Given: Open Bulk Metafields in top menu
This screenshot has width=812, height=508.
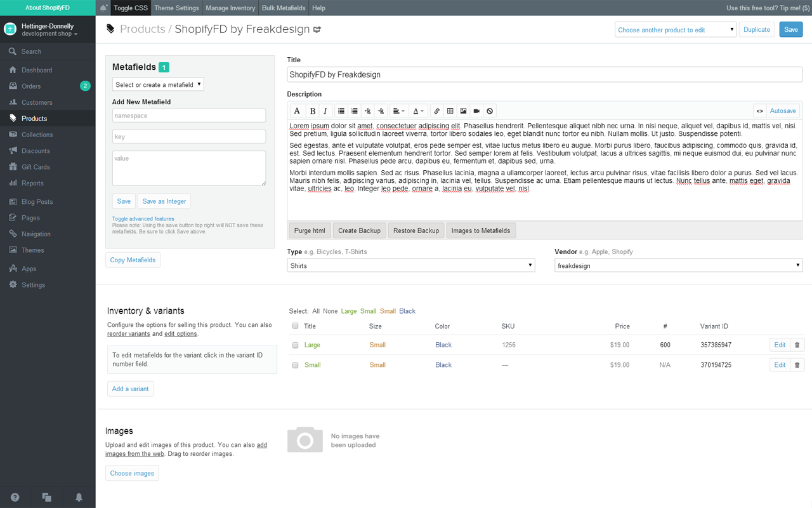Looking at the screenshot, I should coord(284,8).
